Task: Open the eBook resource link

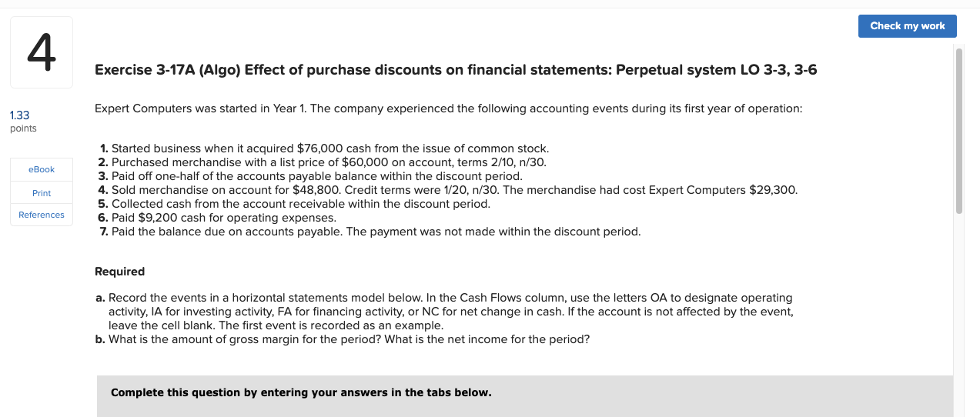Action: 42,169
